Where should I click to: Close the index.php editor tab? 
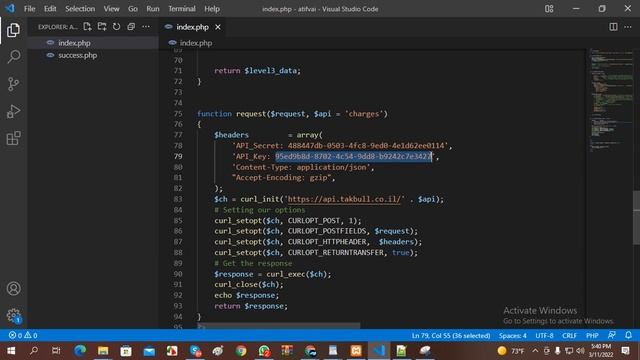[x=218, y=27]
